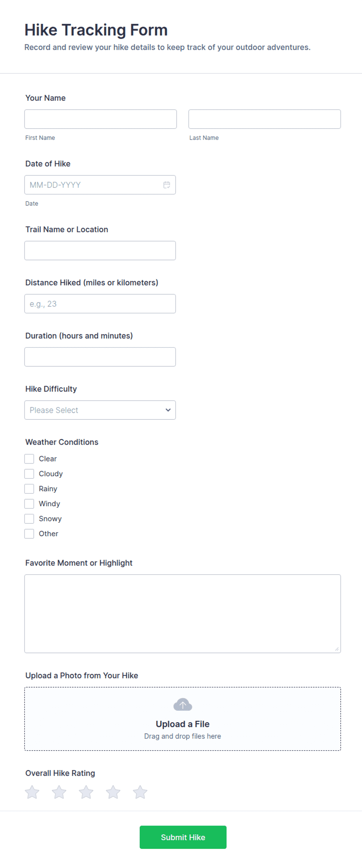362x868 pixels.
Task: Click the Hike Difficulty chevron arrow
Action: click(x=168, y=410)
